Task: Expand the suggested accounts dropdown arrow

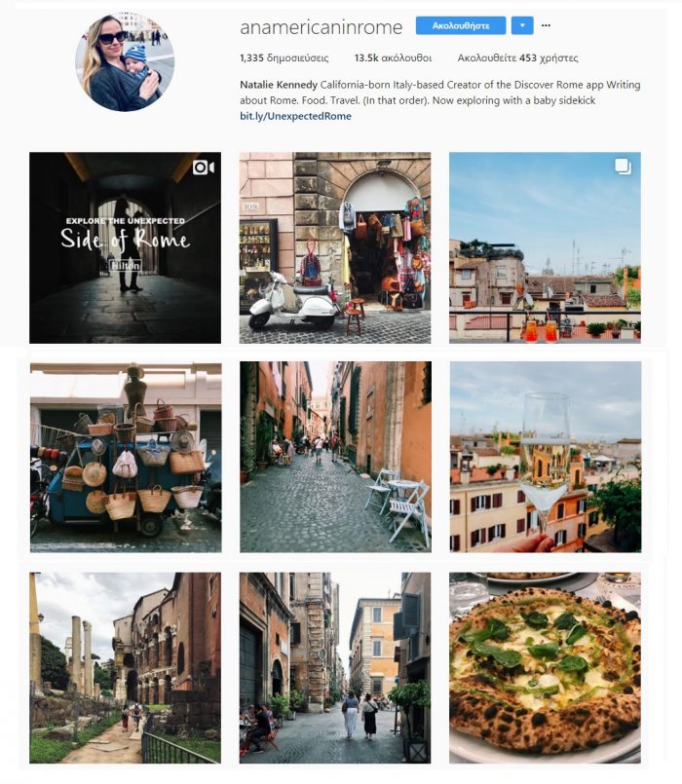Action: [522, 25]
